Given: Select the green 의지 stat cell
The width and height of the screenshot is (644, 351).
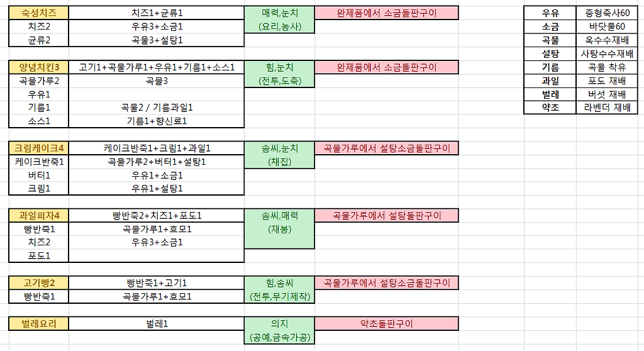Looking at the screenshot, I should (x=280, y=324).
